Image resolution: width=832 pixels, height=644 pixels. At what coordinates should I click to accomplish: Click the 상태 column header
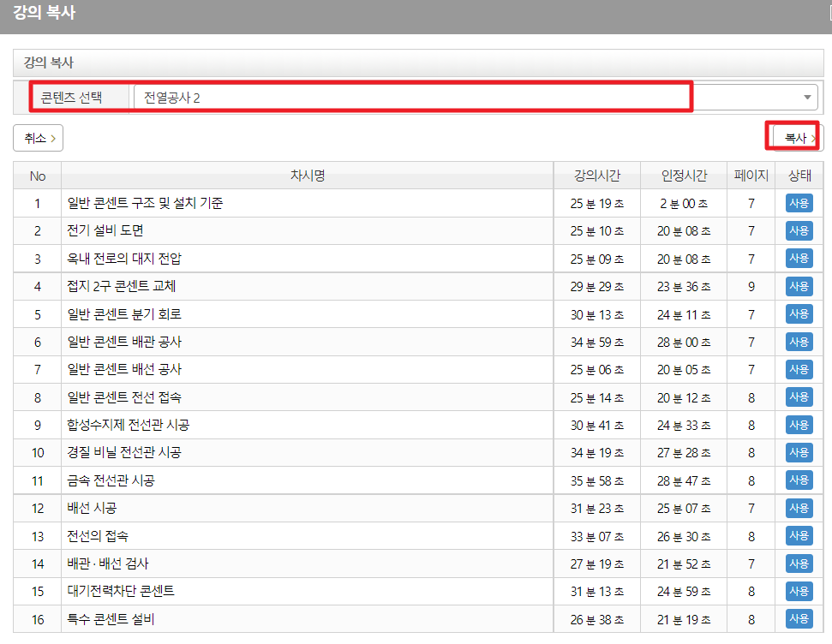(x=799, y=176)
